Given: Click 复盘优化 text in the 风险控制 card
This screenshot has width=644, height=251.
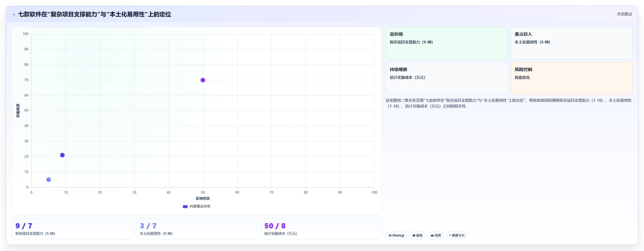Looking at the screenshot, I should (x=522, y=77).
